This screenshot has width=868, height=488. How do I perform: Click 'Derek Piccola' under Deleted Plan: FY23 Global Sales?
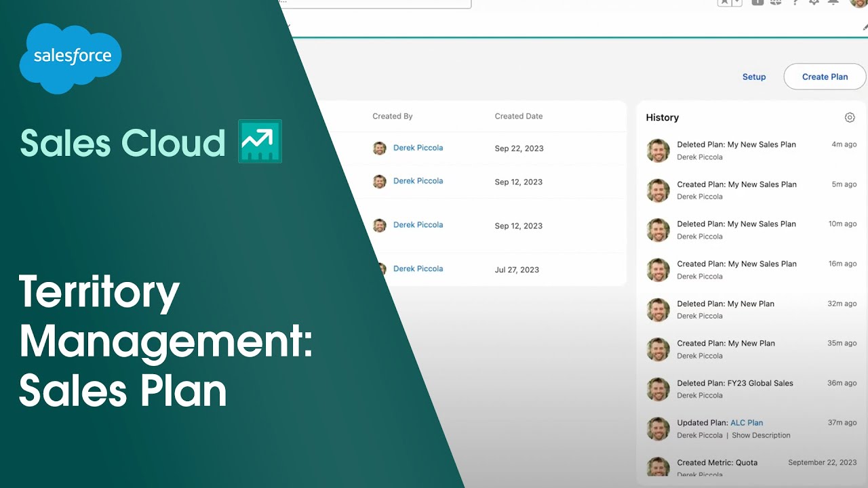coord(700,396)
